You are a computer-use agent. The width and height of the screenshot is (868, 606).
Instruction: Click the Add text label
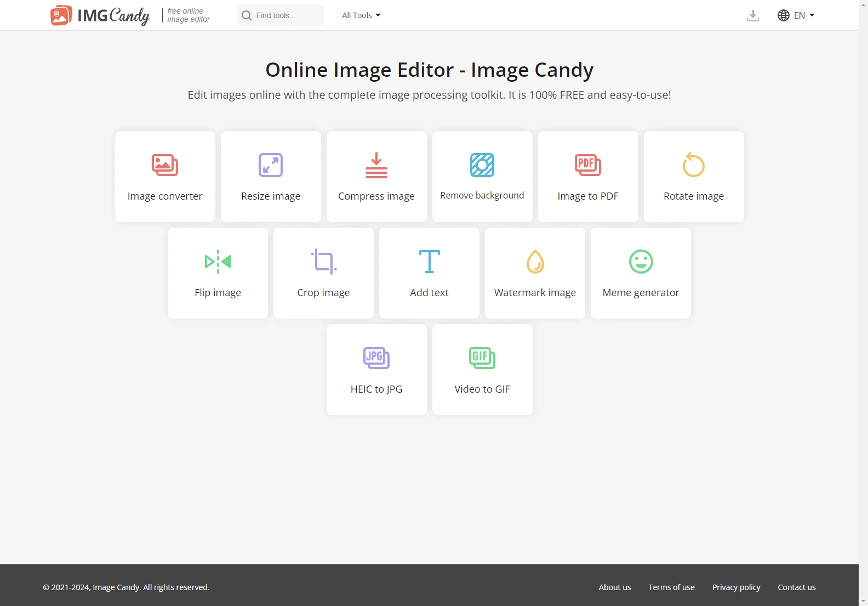tap(430, 293)
